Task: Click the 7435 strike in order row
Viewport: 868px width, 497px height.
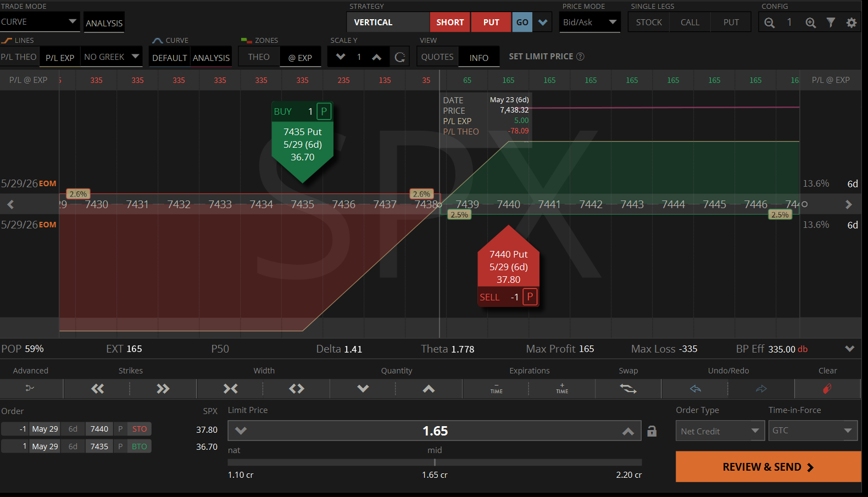Action: pyautogui.click(x=99, y=446)
